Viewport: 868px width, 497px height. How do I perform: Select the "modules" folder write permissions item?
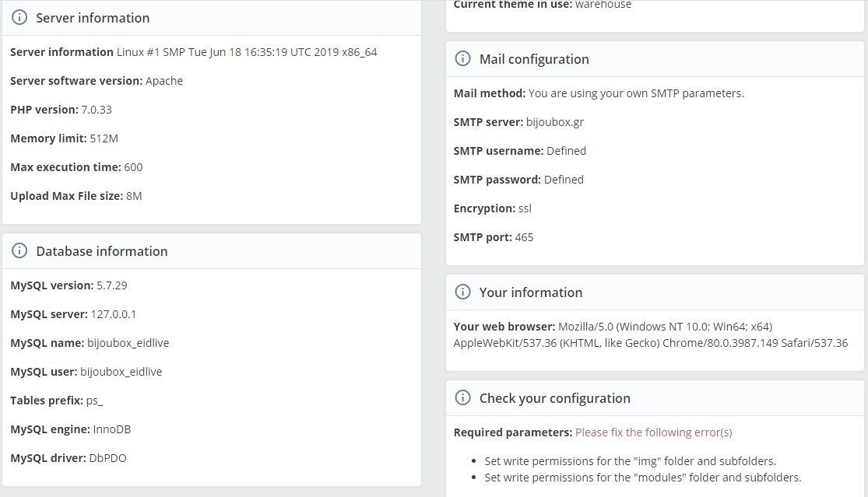point(642,478)
